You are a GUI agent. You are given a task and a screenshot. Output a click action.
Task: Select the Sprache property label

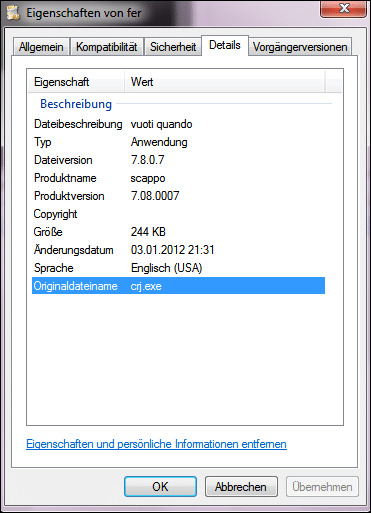pyautogui.click(x=54, y=268)
